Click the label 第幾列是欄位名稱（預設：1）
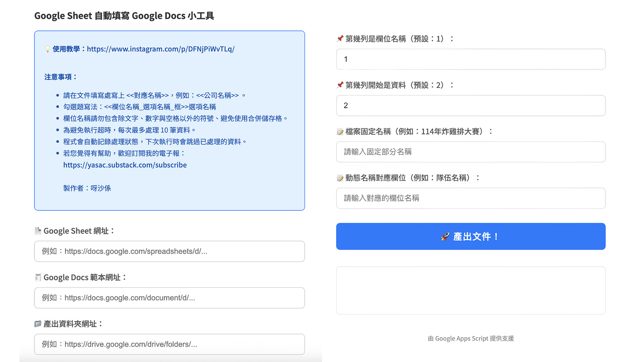Image resolution: width=644 pixels, height=362 pixels. [400, 39]
